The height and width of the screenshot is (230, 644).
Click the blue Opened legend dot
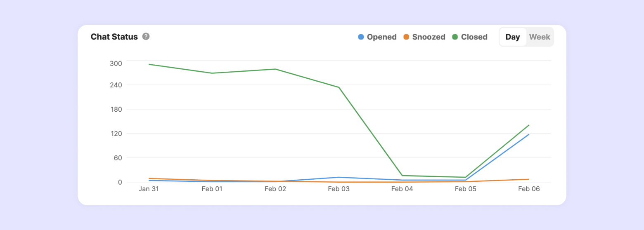click(361, 37)
